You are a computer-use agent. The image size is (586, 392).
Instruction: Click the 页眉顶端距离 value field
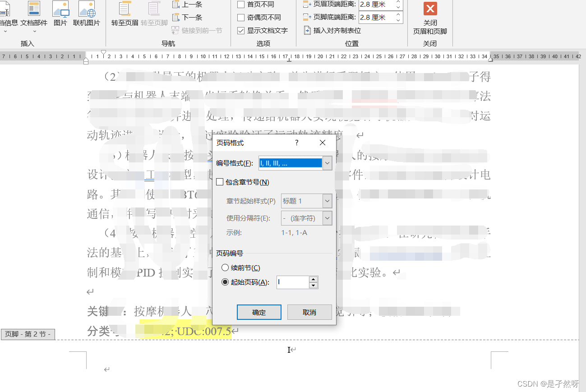coord(376,5)
